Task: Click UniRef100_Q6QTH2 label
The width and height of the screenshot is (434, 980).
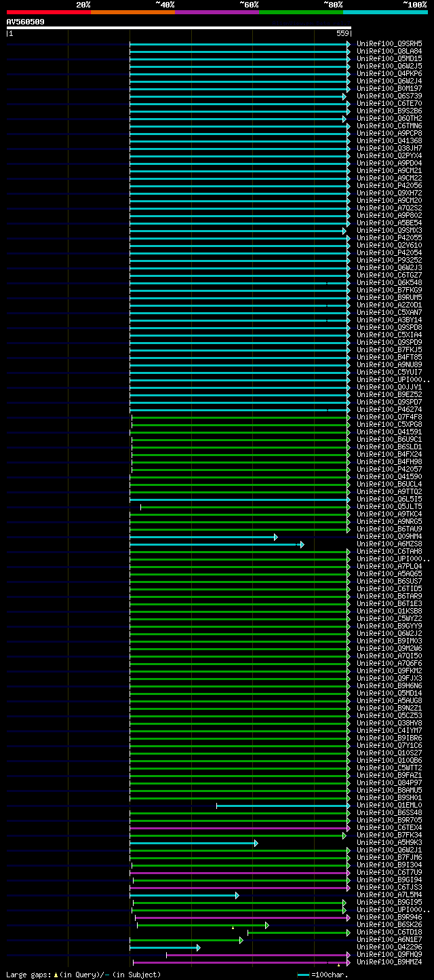Action: [x=389, y=118]
